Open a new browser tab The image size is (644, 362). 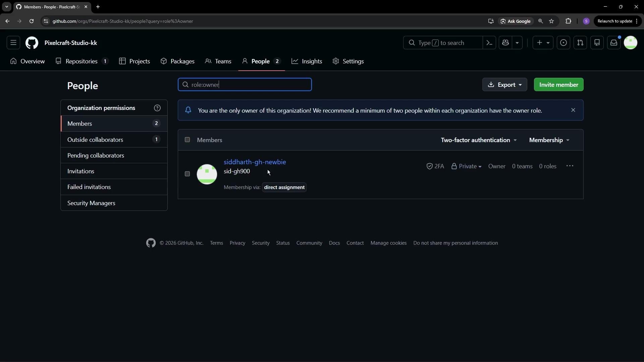pyautogui.click(x=98, y=7)
